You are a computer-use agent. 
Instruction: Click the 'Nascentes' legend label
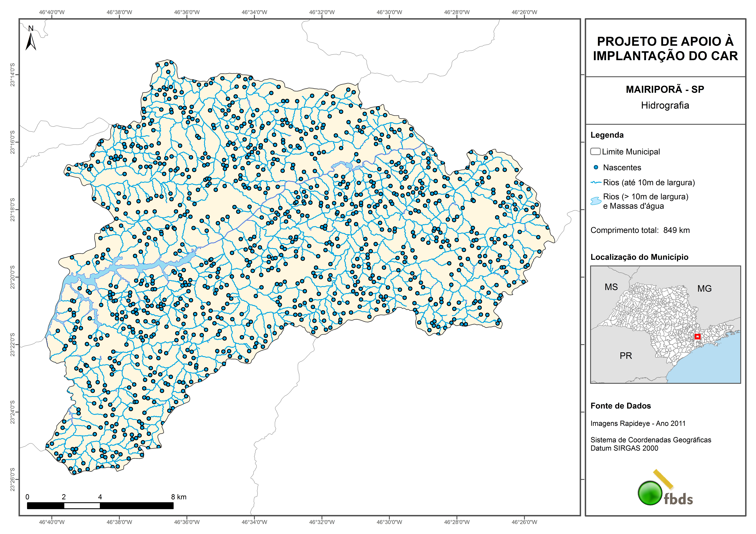(622, 167)
